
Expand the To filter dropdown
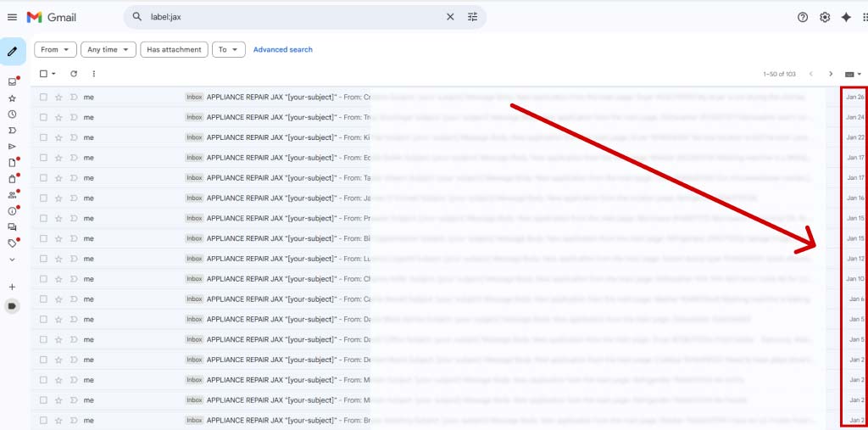228,50
